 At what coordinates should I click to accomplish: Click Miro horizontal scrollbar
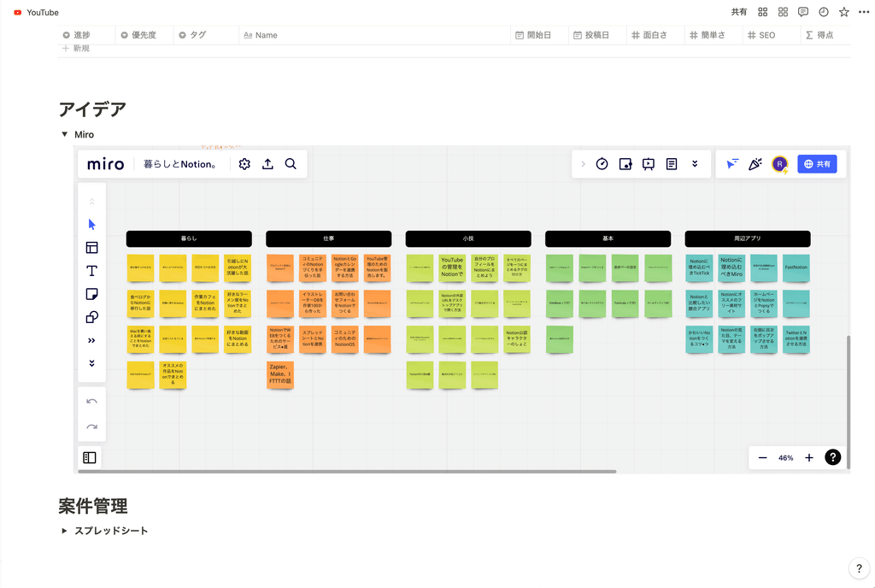point(347,472)
